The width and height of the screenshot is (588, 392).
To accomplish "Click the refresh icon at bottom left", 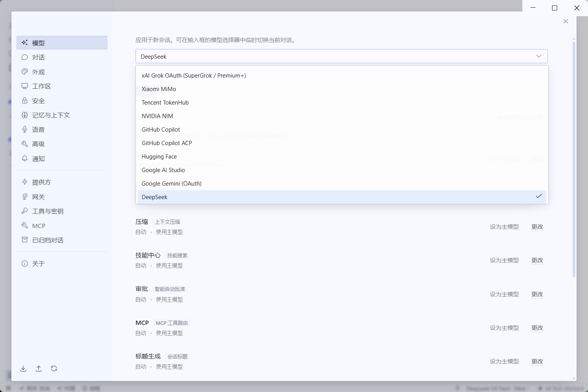I will (x=54, y=368).
